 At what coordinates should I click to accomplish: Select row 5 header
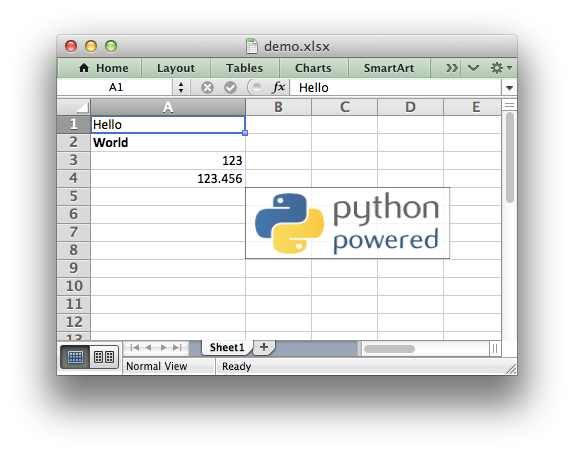click(x=74, y=196)
